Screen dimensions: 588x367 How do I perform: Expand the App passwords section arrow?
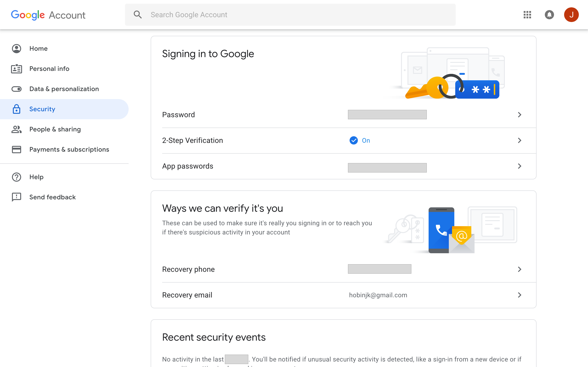519,166
